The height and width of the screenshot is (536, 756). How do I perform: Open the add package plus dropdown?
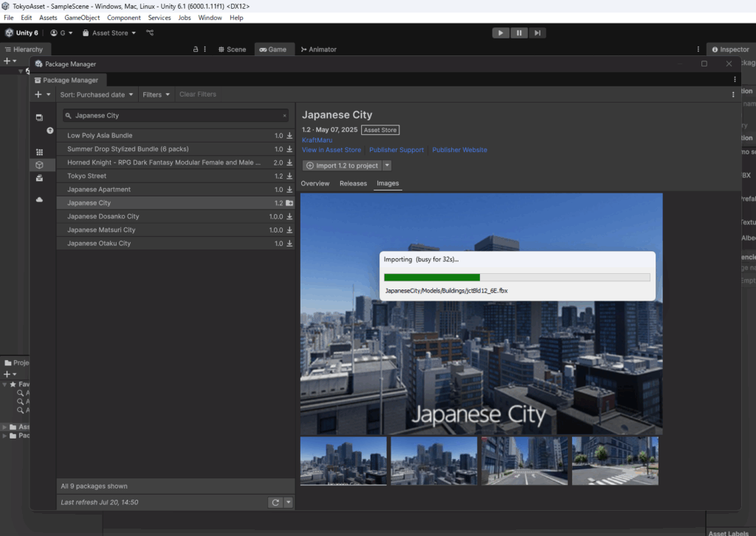[42, 95]
